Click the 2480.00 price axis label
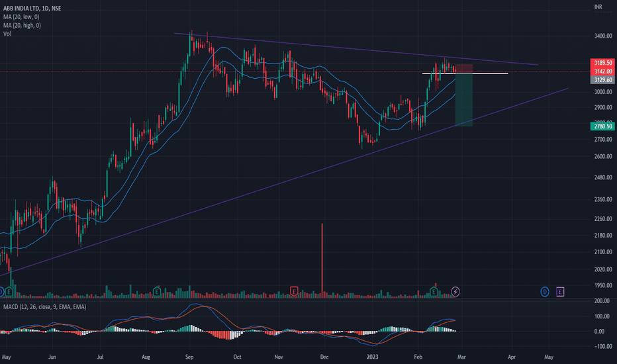 [603, 178]
